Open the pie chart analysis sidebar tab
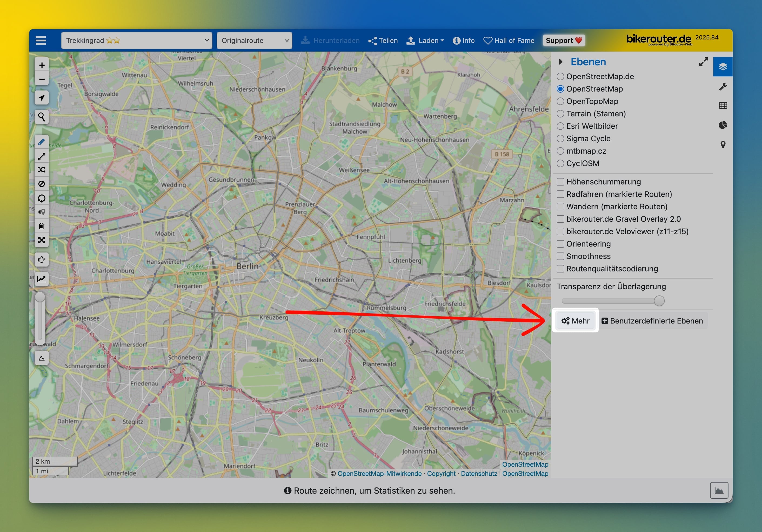Screen dimensions: 762x532 (x=723, y=125)
